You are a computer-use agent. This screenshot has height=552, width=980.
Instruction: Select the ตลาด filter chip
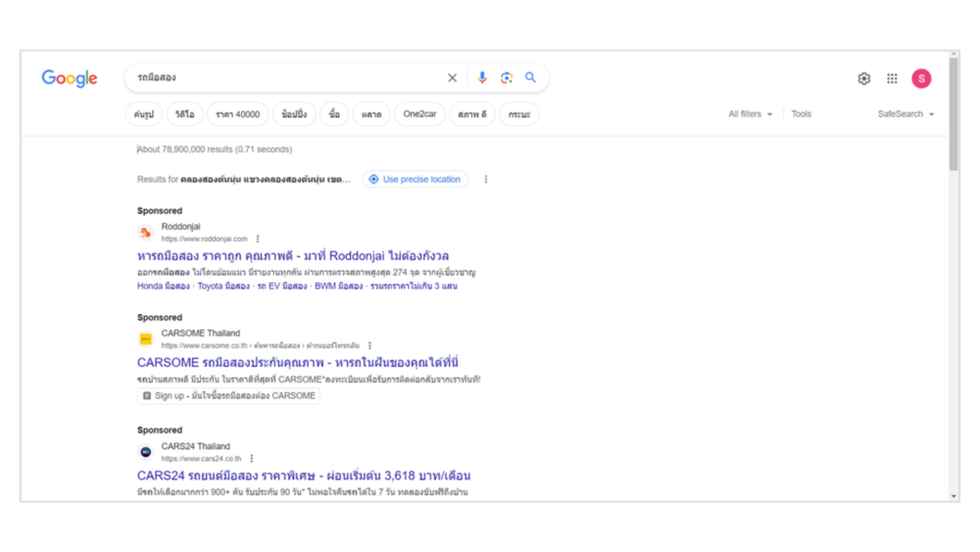pyautogui.click(x=371, y=115)
